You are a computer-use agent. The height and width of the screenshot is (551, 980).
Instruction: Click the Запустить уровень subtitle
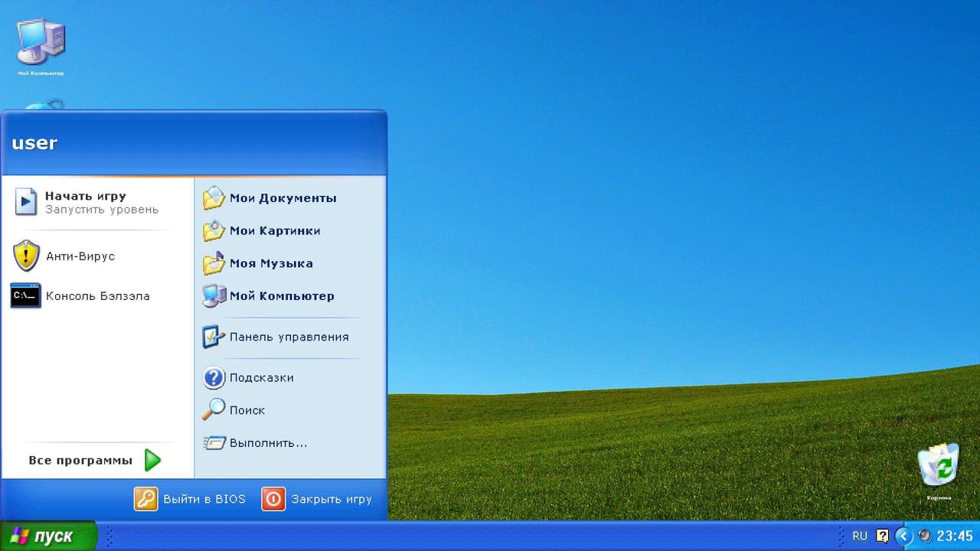pos(102,209)
